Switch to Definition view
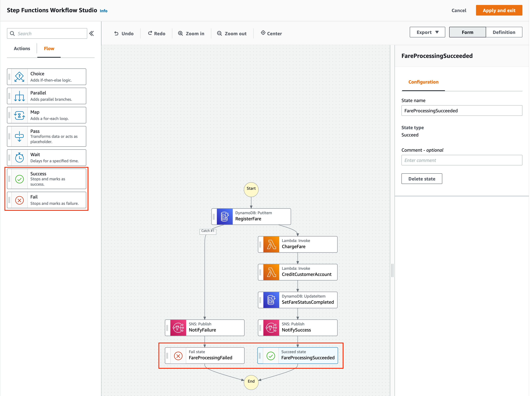Image resolution: width=532 pixels, height=396 pixels. pos(504,32)
